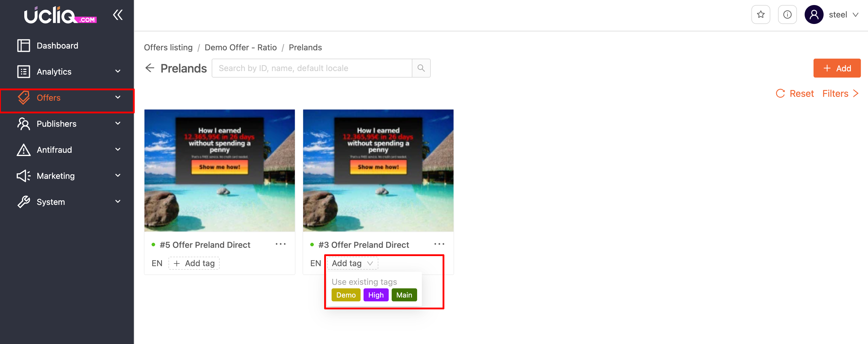This screenshot has height=344, width=868.
Task: Select the purple High tag
Action: pyautogui.click(x=376, y=295)
